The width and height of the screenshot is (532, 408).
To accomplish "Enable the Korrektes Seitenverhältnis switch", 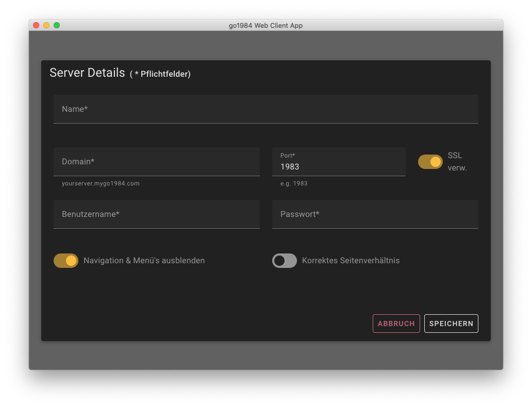I will coord(285,261).
